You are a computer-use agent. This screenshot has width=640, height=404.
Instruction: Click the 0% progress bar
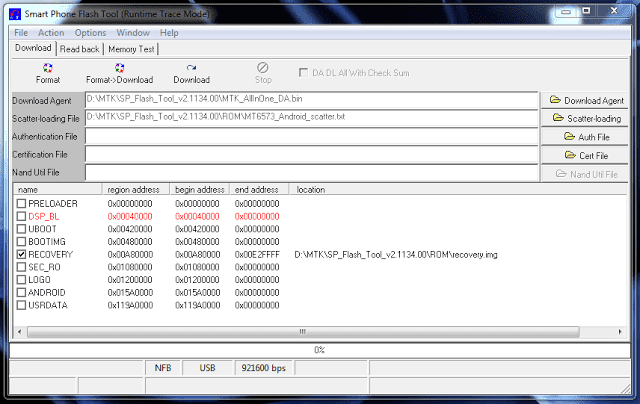click(x=320, y=350)
